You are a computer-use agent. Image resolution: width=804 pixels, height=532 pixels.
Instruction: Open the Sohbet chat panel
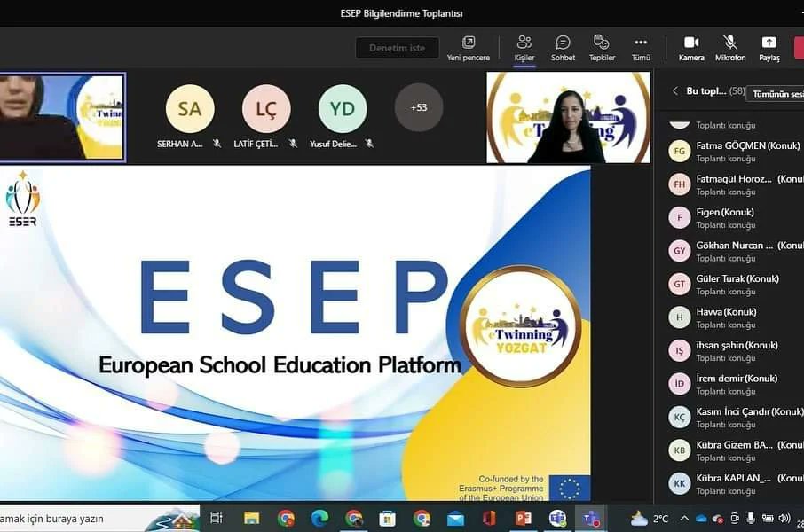[563, 48]
